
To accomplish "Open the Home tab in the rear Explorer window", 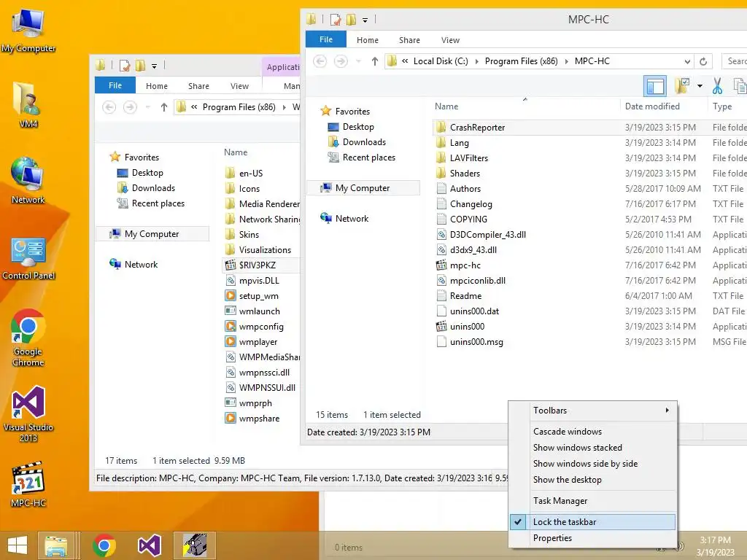I will coord(157,86).
